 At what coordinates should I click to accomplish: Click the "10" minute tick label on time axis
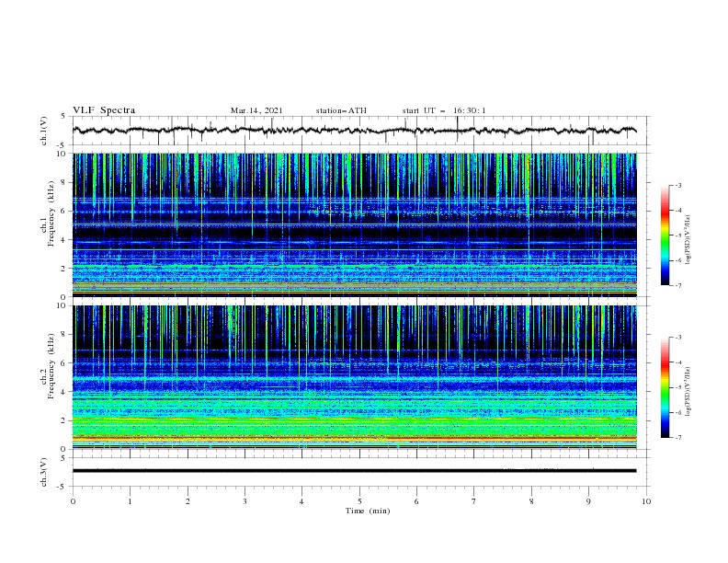(x=646, y=501)
